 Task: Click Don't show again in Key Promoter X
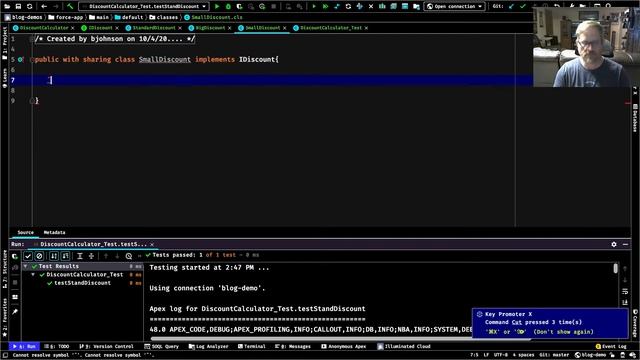(x=563, y=332)
